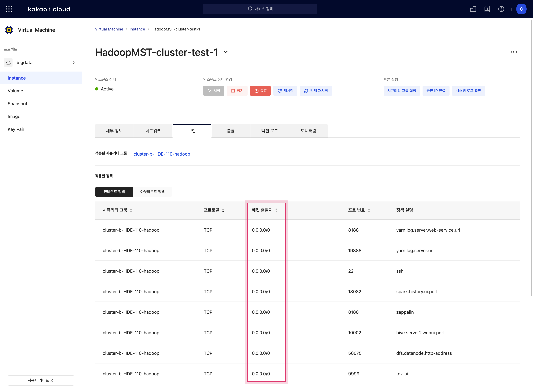Image resolution: width=533 pixels, height=392 pixels.
Task: Open Snapshot in the sidebar
Action: point(41,104)
